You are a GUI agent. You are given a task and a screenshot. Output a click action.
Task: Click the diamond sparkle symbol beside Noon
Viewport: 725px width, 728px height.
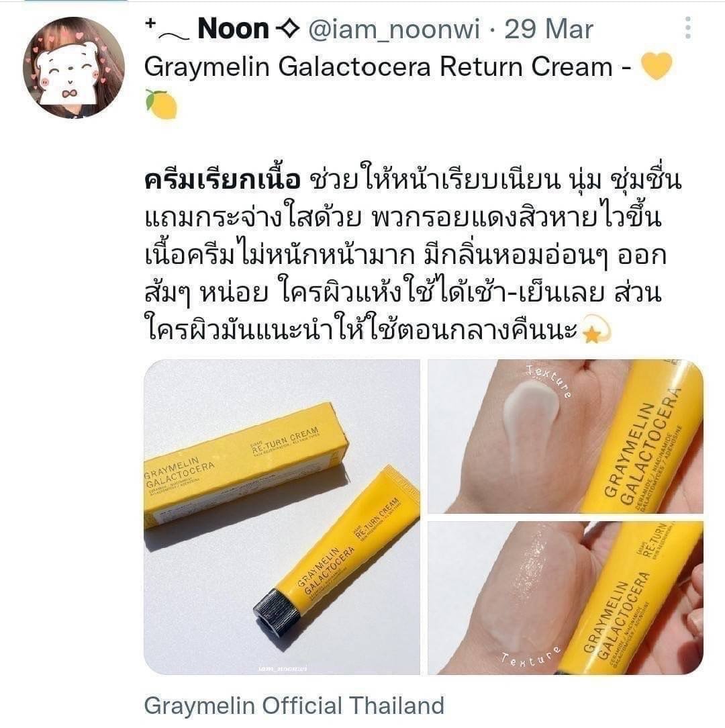coord(288,30)
